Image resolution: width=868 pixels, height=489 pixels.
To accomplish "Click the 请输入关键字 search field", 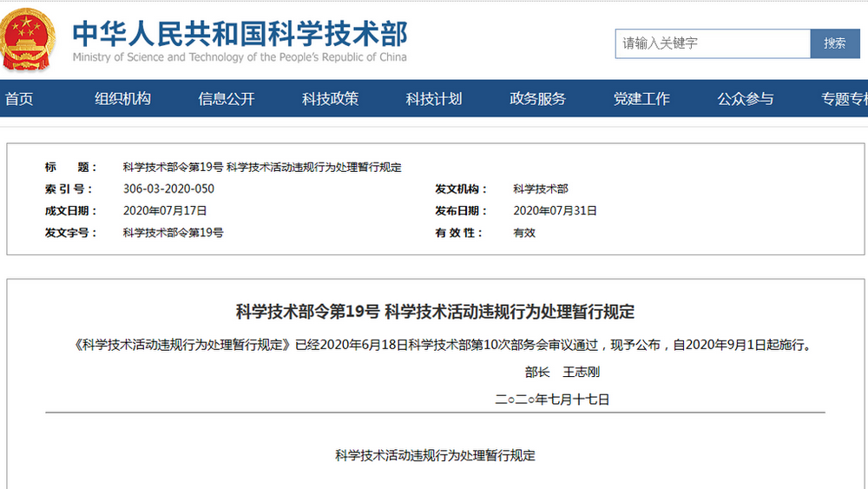I will point(712,43).
